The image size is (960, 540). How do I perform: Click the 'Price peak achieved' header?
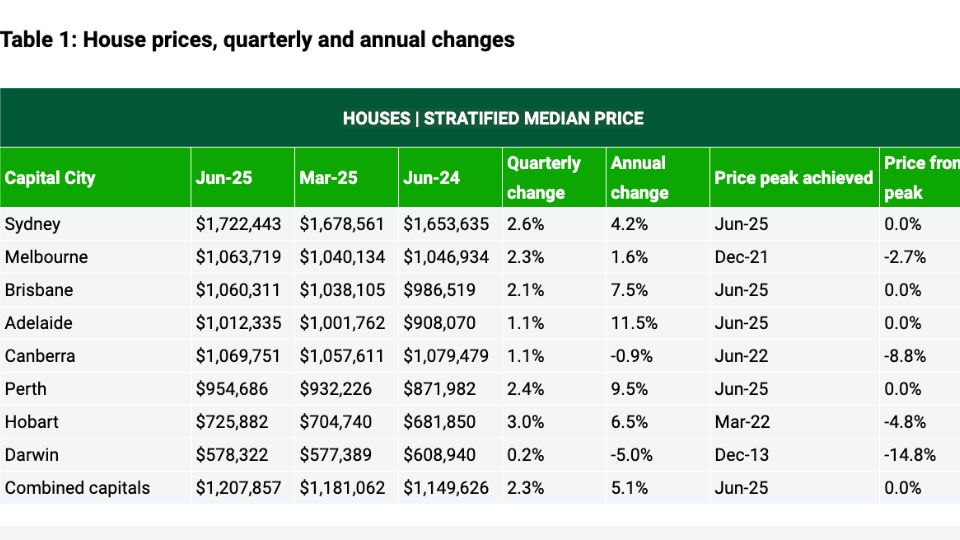coord(793,178)
